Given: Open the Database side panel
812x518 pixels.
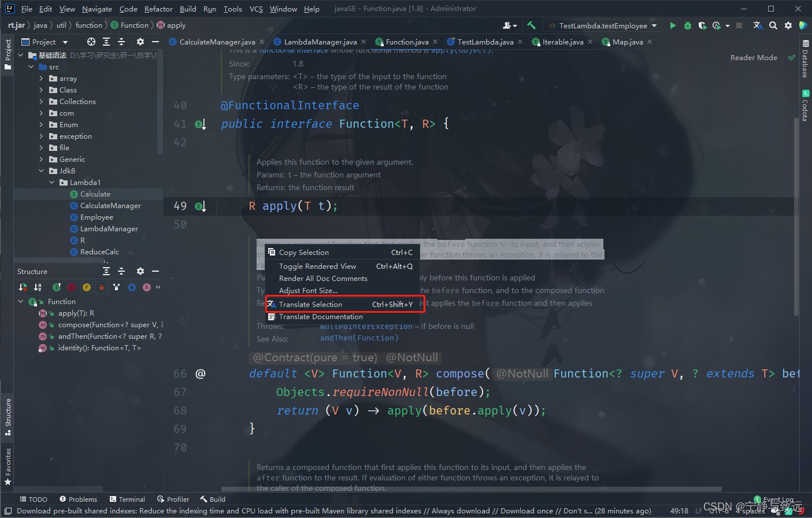Looking at the screenshot, I should 805,59.
